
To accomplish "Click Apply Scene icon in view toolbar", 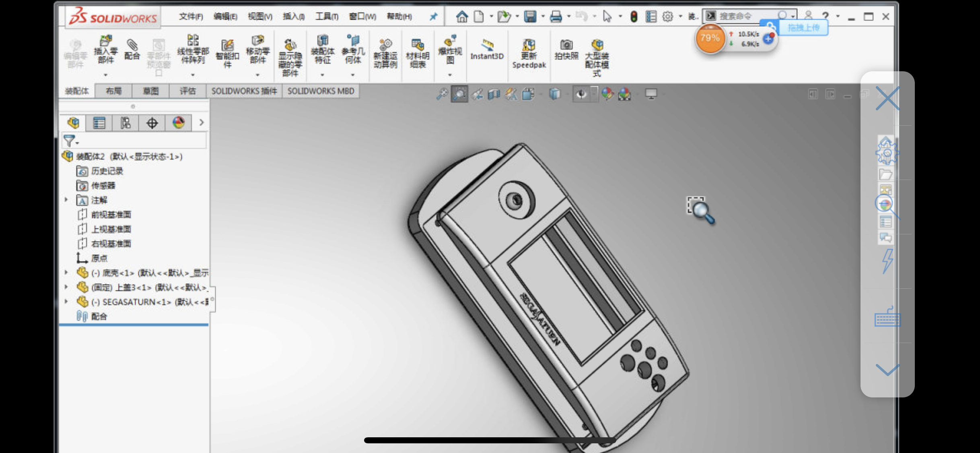I will tap(624, 94).
